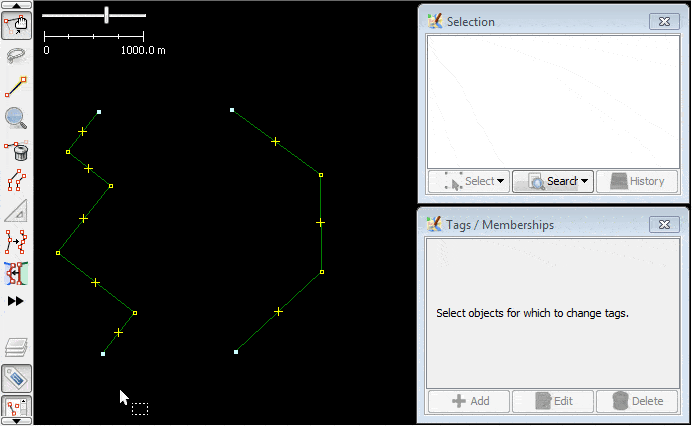Open selection History
Viewport: 692px width, 426px height.
pyautogui.click(x=637, y=181)
